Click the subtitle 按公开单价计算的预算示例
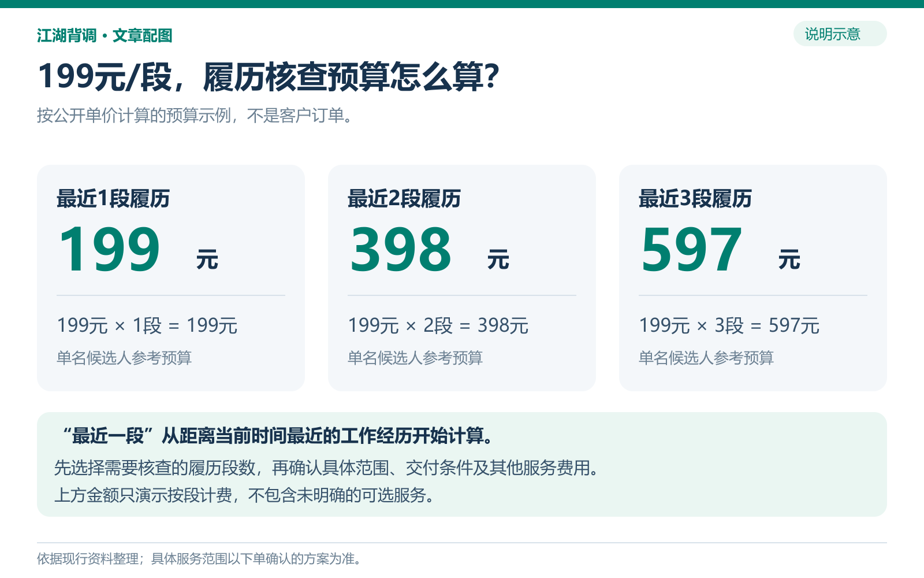 pos(195,116)
